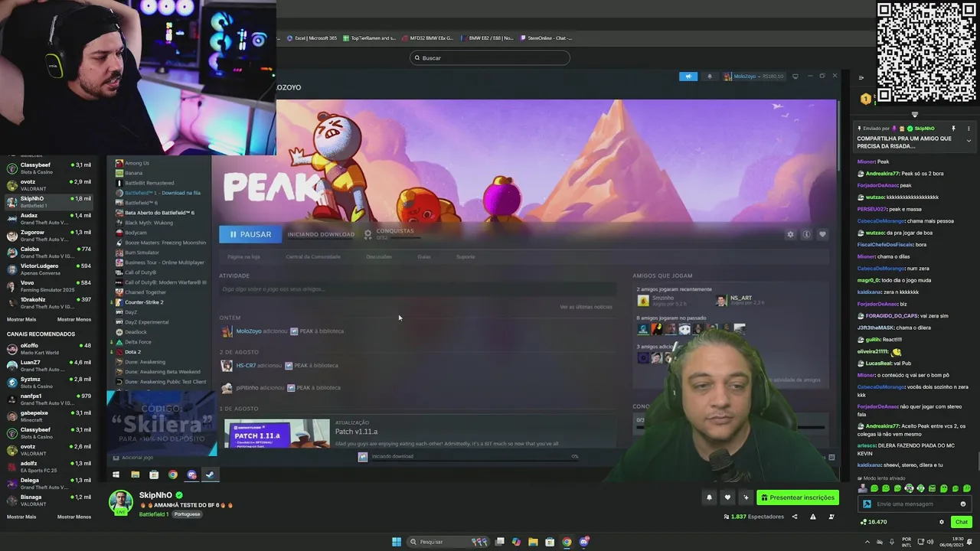The image size is (980, 551).
Task: Open MoloZoyo profile link in activity
Action: point(249,331)
